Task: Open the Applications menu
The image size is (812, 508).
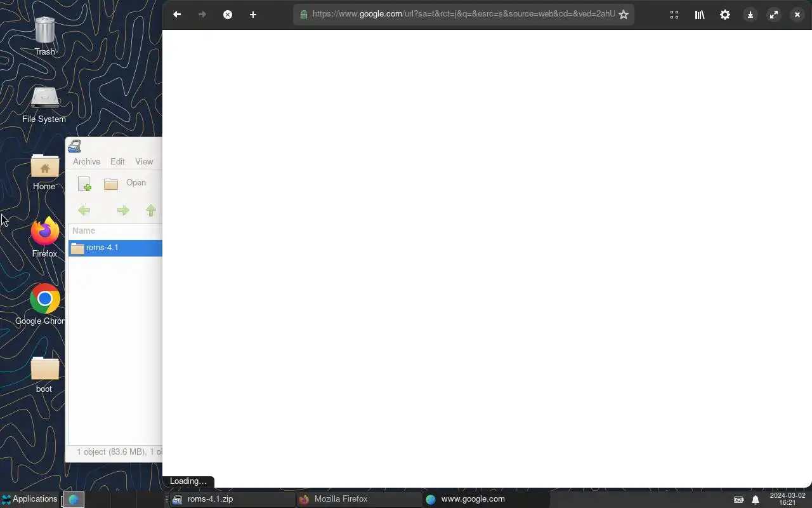Action: pos(29,499)
